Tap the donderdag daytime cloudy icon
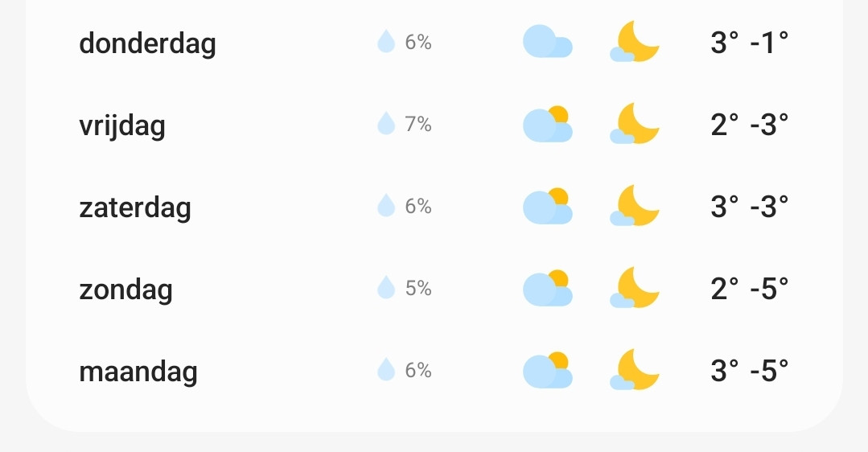 coord(548,42)
